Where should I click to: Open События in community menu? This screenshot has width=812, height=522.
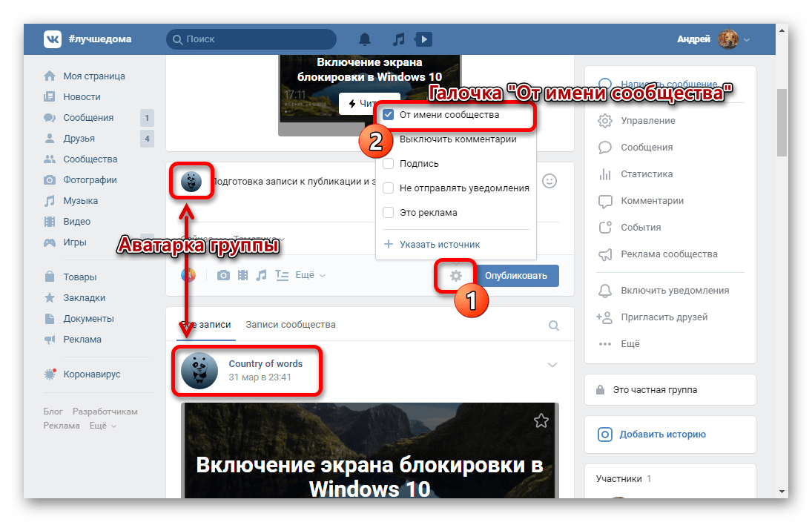pos(641,228)
